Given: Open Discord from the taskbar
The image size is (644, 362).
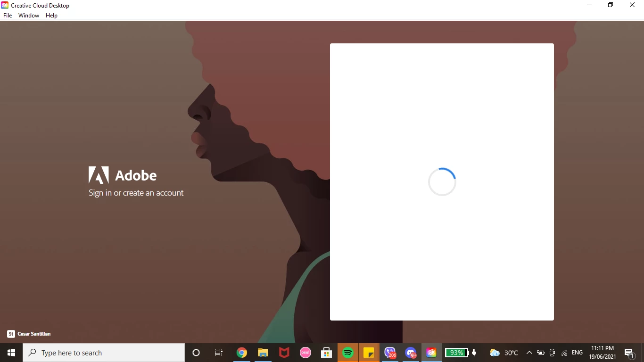Looking at the screenshot, I should click(411, 353).
